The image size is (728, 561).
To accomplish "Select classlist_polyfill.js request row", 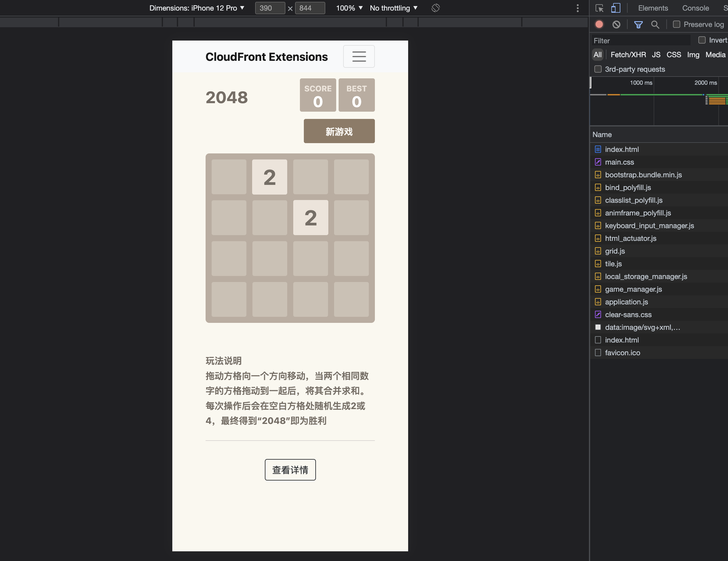I will tap(659, 200).
